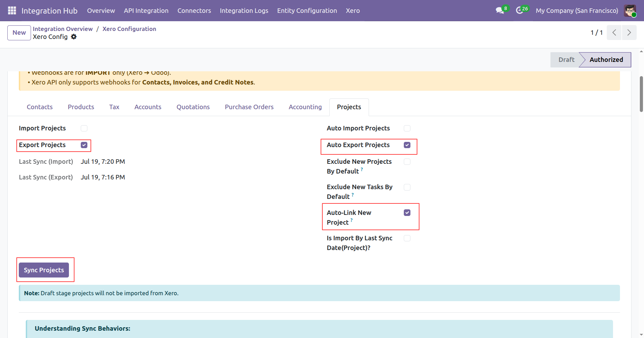Switch to the Tax tab
Screen dimensions: 644x338
[114, 107]
